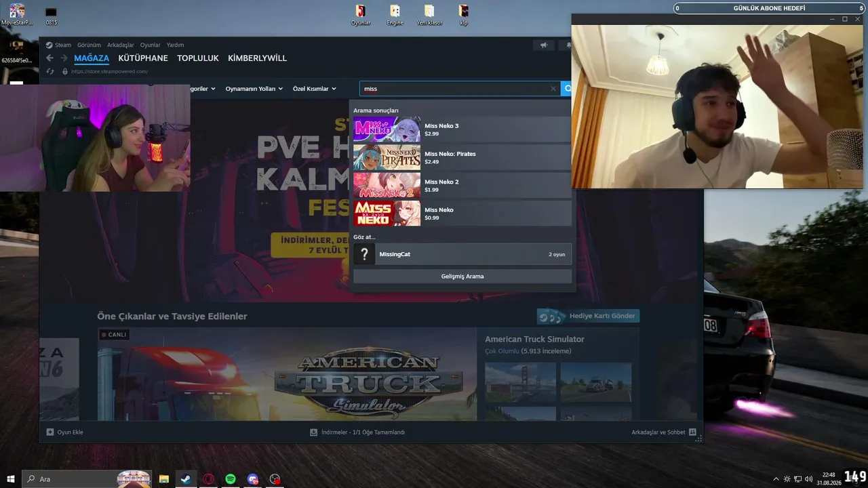Image resolution: width=868 pixels, height=488 pixels.
Task: Open Spotify from the taskbar
Action: pos(231,479)
